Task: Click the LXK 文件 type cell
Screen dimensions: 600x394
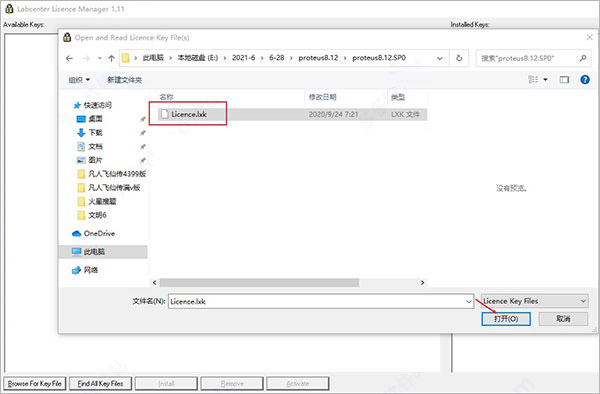Action: tap(405, 114)
